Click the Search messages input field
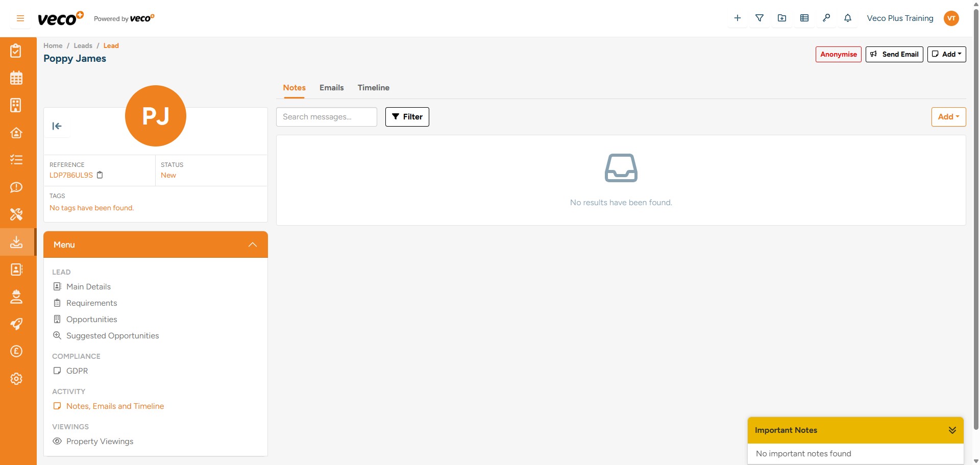Viewport: 980px width, 465px height. [326, 117]
